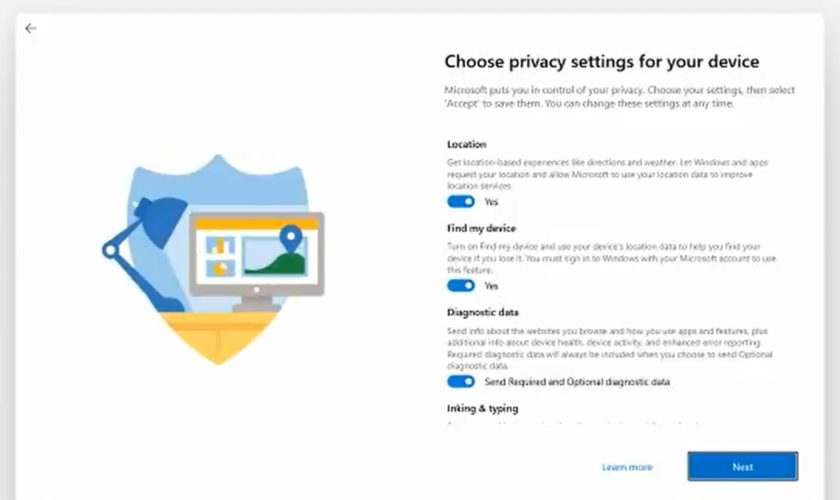840x500 pixels.
Task: Switch off the Diagnostic data toggle
Action: (461, 382)
